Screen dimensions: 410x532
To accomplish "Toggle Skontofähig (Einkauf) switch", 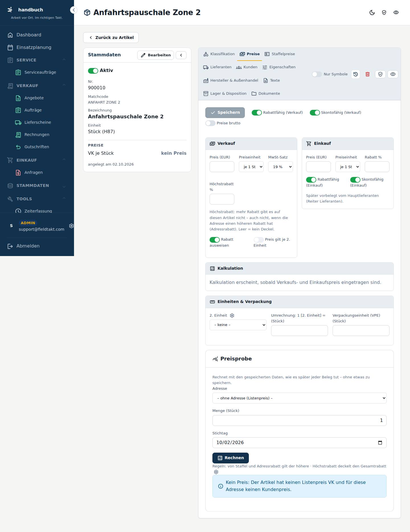I will 355,180.
